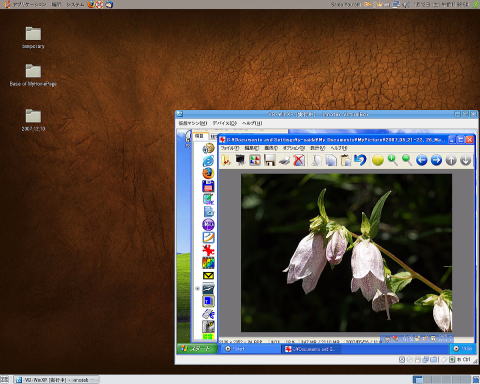Click the yellow round Info icon
480x384 pixels.
coord(378,160)
